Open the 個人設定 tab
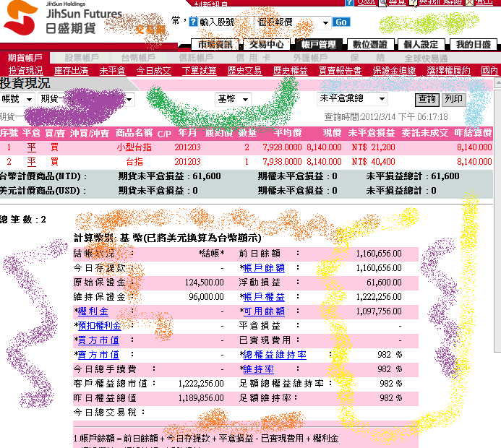501x448 pixels. 421,44
